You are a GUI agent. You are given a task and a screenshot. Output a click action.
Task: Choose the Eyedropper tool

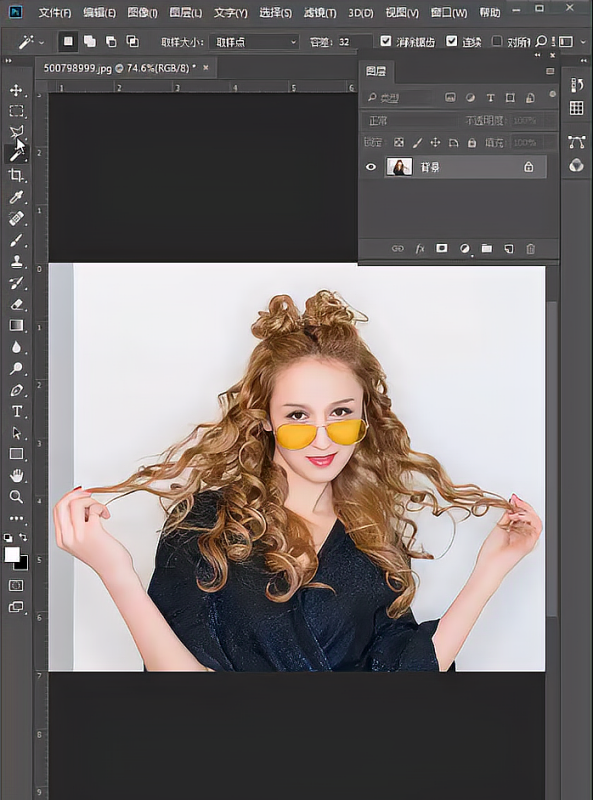(16, 197)
